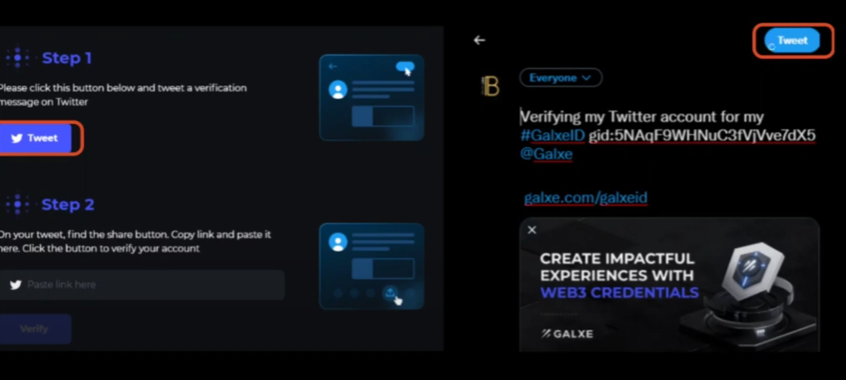Screen dimensions: 846x380
Task: Click 'Please click this button below' instruction text
Action: click(x=123, y=94)
